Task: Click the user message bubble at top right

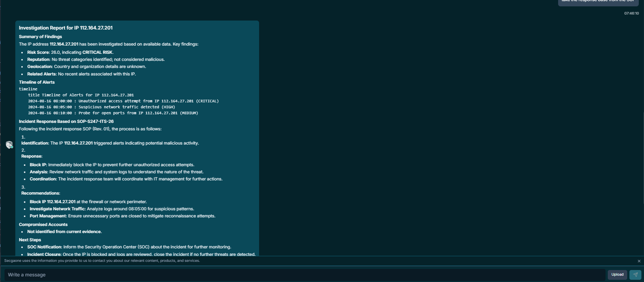Action: coord(598,1)
